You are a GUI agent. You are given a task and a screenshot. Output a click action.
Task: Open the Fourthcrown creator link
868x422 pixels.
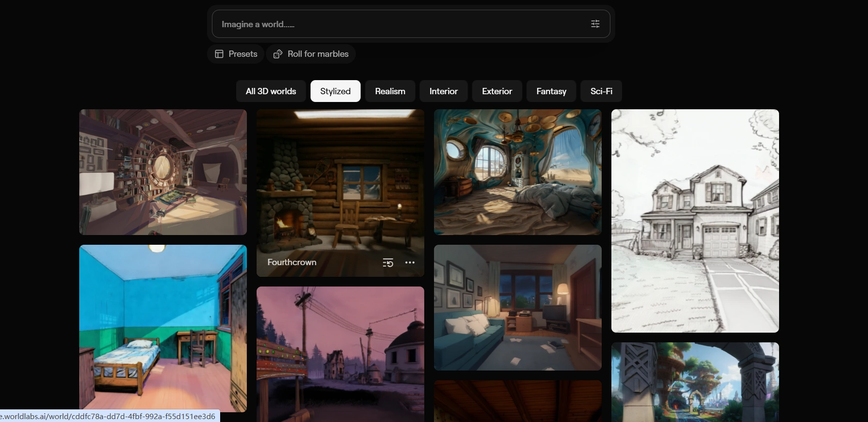[x=292, y=262]
